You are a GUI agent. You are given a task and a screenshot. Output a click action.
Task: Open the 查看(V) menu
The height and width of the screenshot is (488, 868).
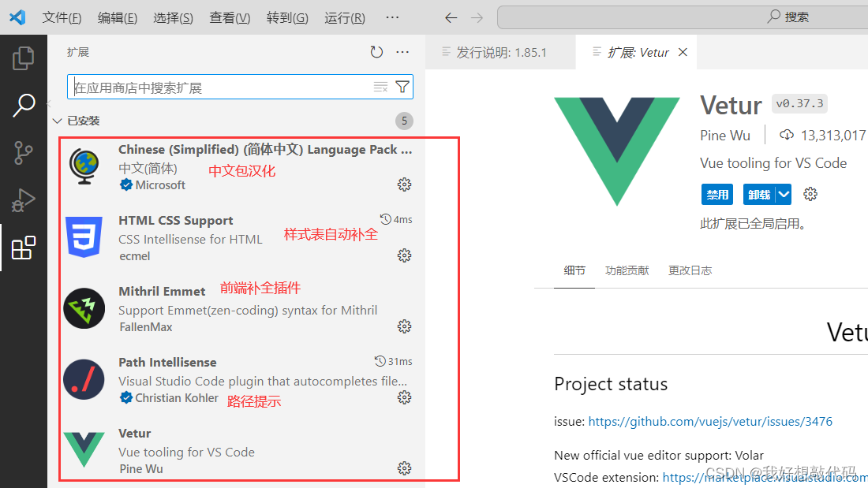coord(230,17)
